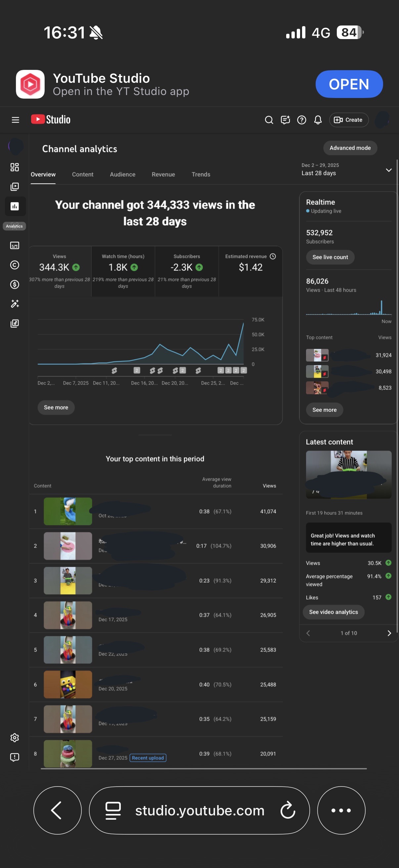Go to next latest content item
Image resolution: width=399 pixels, height=868 pixels.
click(x=389, y=633)
